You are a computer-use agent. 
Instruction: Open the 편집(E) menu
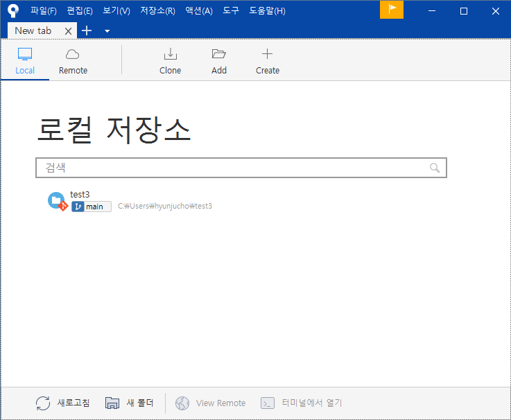80,11
